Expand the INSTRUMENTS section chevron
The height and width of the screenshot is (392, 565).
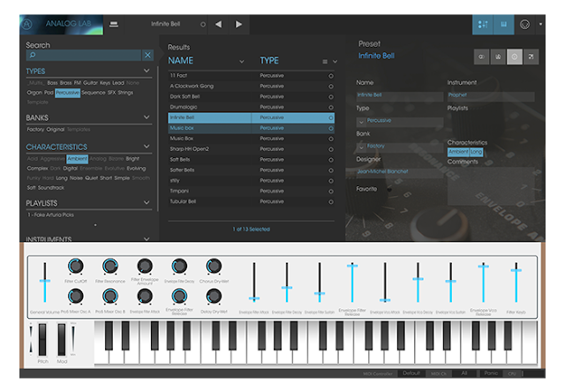pyautogui.click(x=147, y=238)
